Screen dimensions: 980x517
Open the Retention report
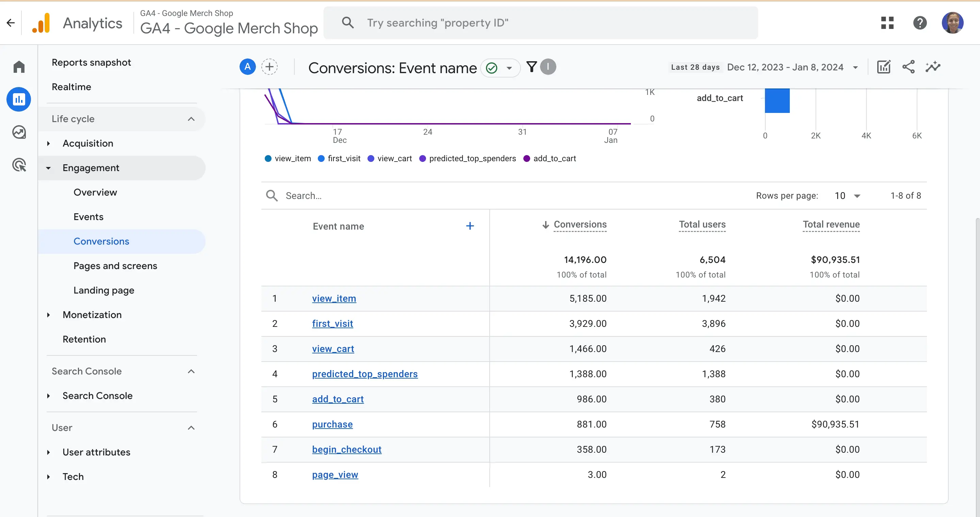(x=84, y=339)
